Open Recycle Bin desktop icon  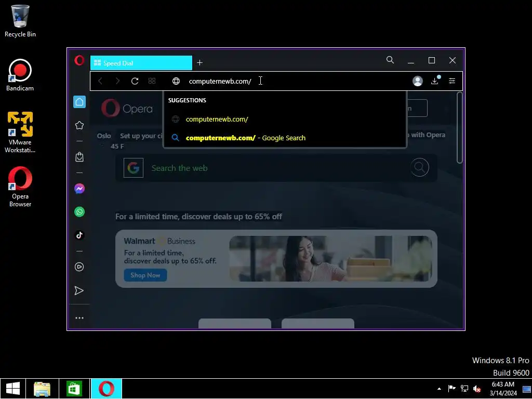pyautogui.click(x=20, y=21)
